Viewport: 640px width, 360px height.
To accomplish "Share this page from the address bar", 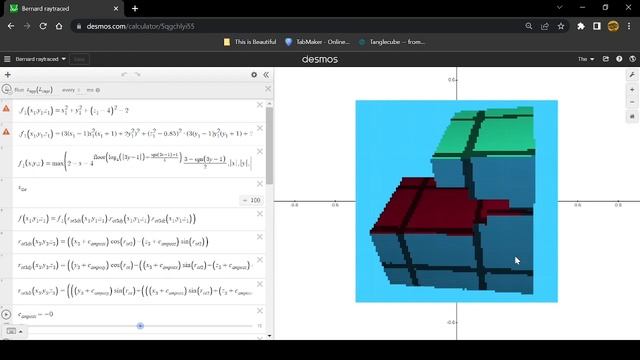I will 545,26.
